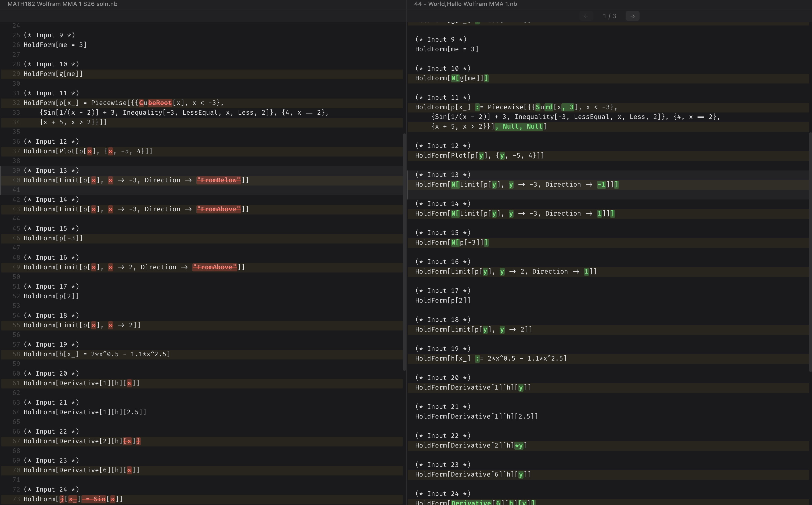Click the highlighted FromBelow string on line 40
Image resolution: width=812 pixels, height=505 pixels.
tap(218, 180)
